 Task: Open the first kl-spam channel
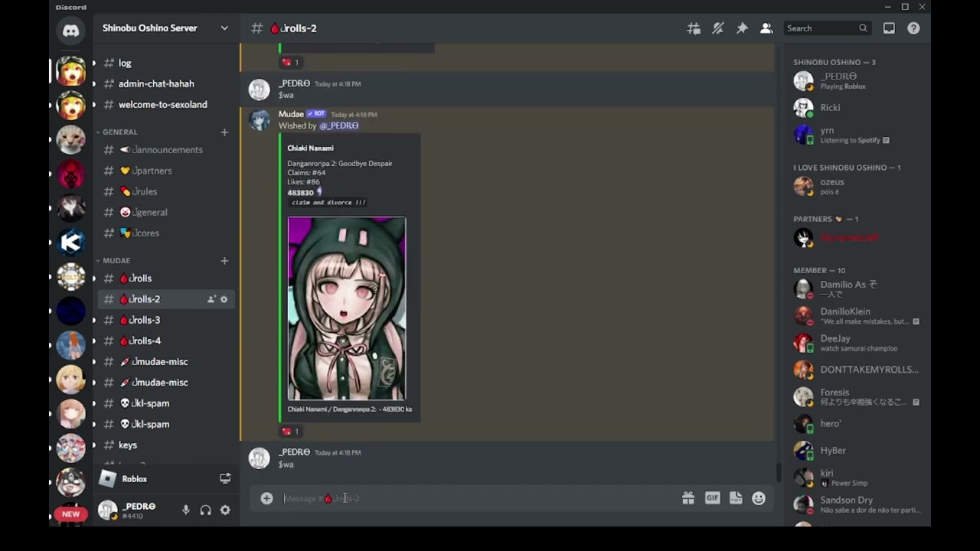[165, 403]
